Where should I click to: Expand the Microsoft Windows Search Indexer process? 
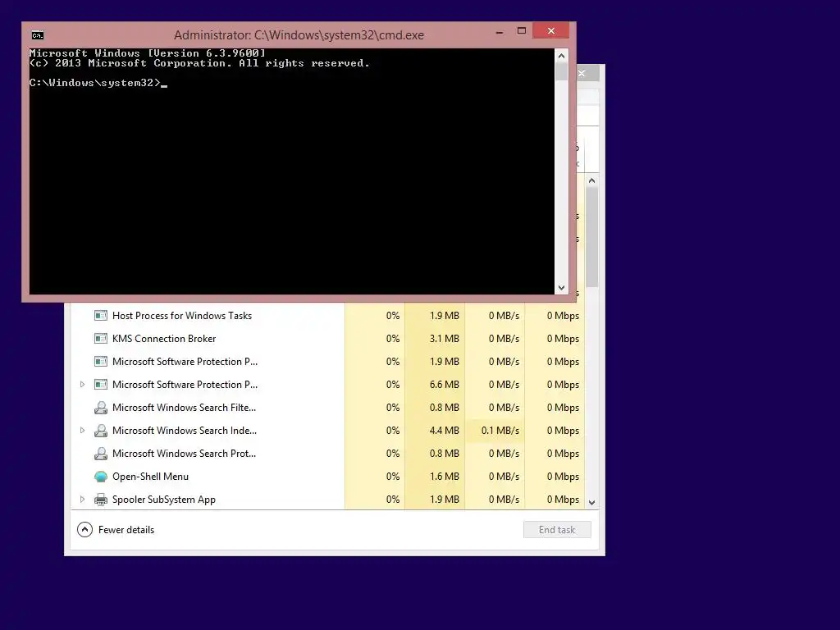(x=82, y=431)
